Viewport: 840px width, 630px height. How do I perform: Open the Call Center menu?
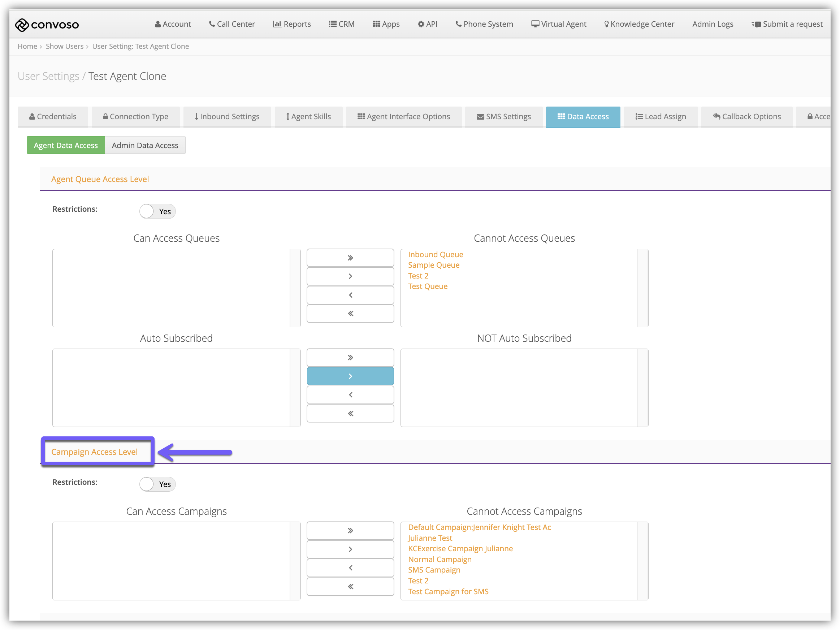tap(231, 24)
